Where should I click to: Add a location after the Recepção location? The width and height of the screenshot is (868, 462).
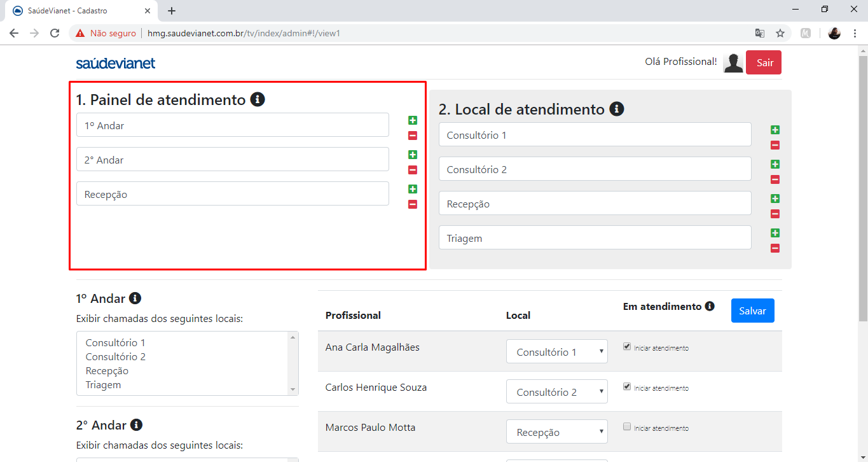pyautogui.click(x=775, y=199)
